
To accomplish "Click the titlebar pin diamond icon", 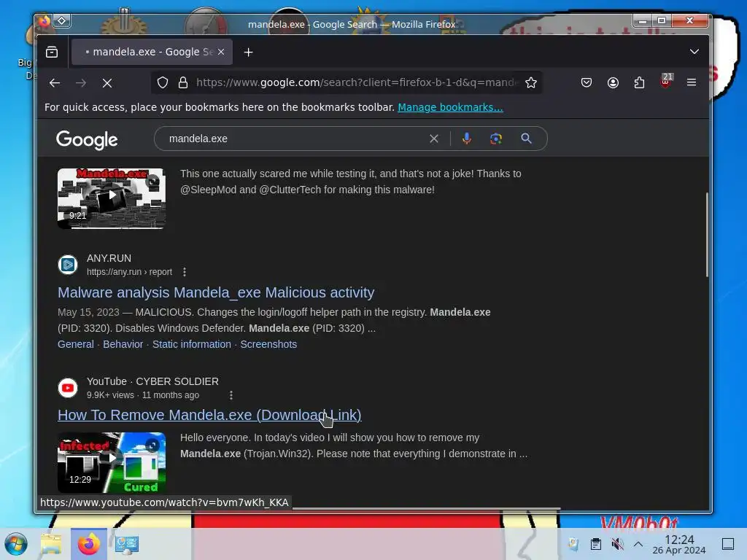I will coord(62,20).
